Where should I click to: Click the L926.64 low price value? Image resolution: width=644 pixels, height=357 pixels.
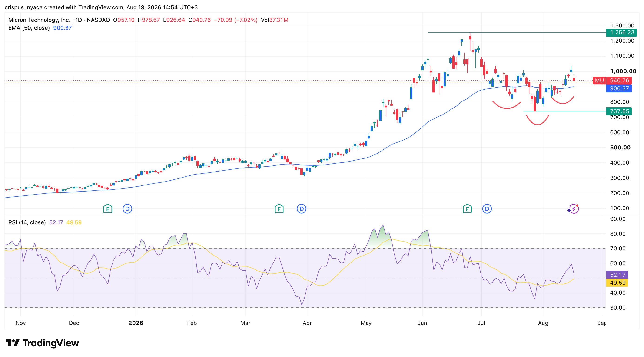[174, 20]
